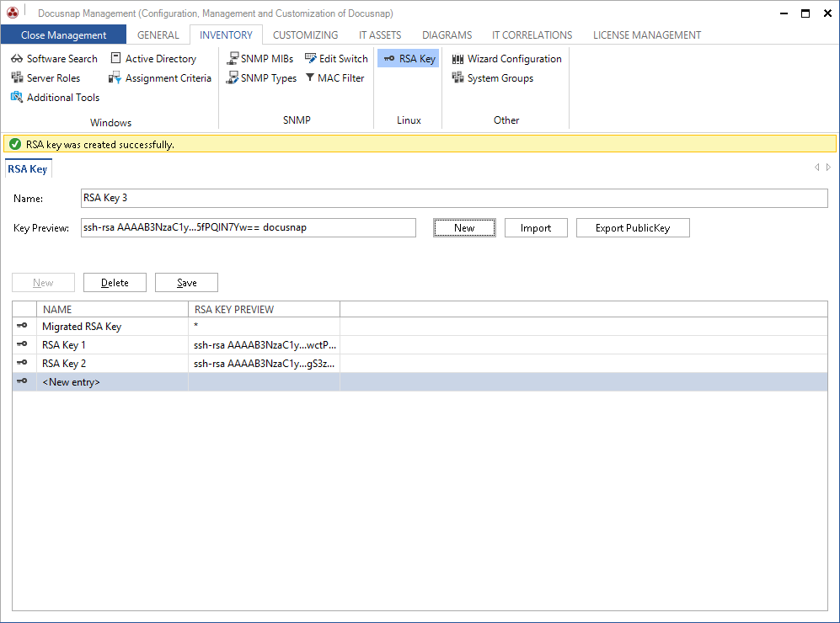Open the IT ASSETS ribbon tab
840x623 pixels.
pyautogui.click(x=380, y=35)
